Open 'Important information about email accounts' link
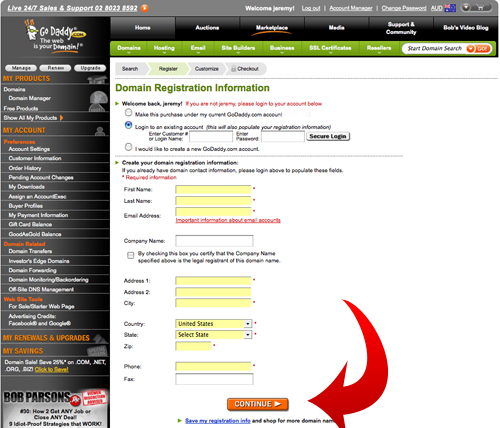500x428 pixels. tap(228, 220)
